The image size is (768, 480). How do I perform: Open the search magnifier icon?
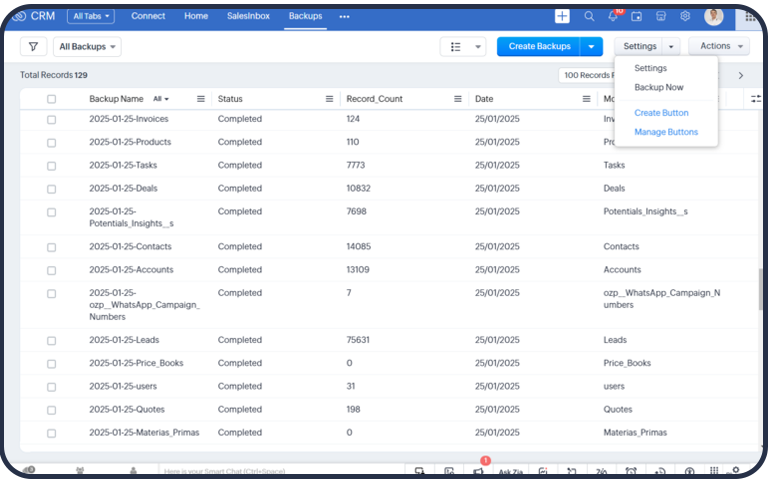pyautogui.click(x=589, y=16)
